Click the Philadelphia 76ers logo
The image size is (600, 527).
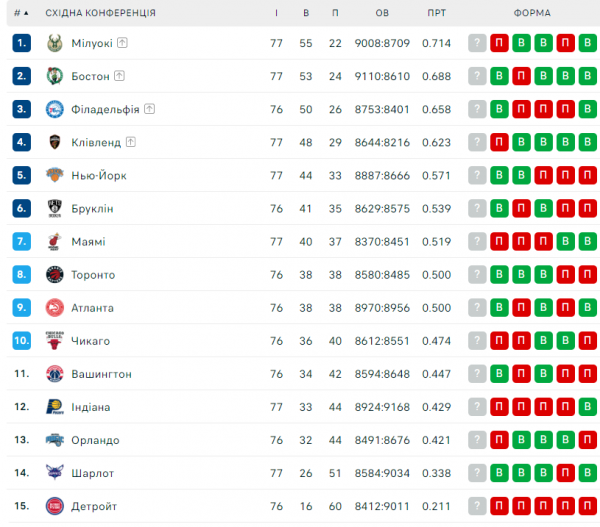tap(55, 109)
